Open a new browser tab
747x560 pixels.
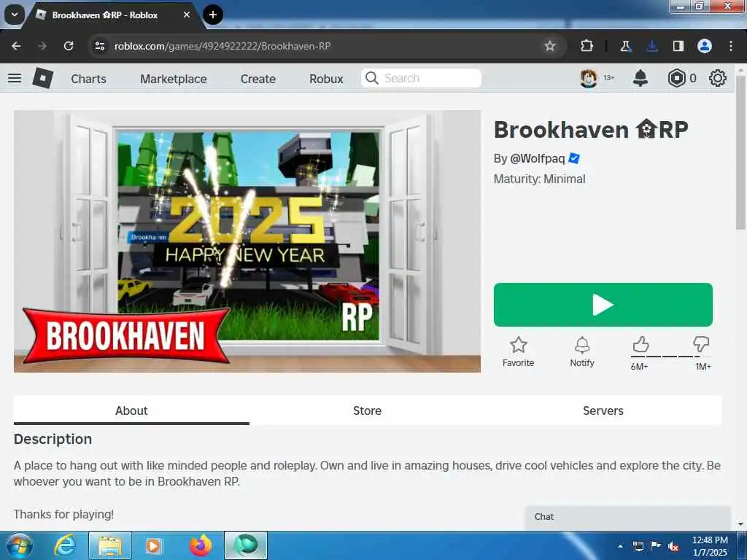[x=213, y=15]
